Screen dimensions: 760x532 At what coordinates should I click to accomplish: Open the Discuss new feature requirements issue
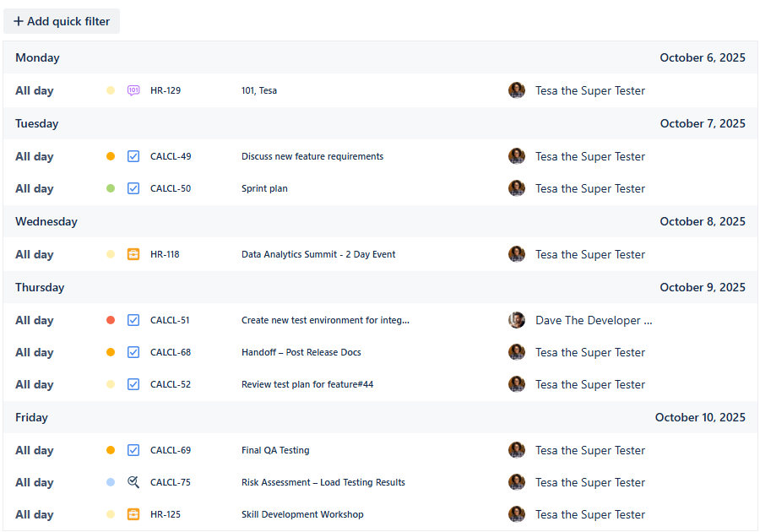[312, 156]
